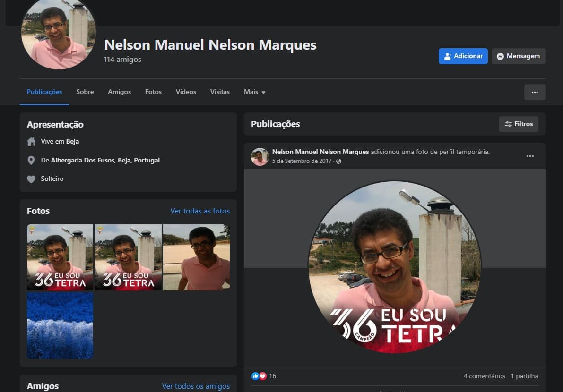Open the Vídeos tab

pos(186,92)
